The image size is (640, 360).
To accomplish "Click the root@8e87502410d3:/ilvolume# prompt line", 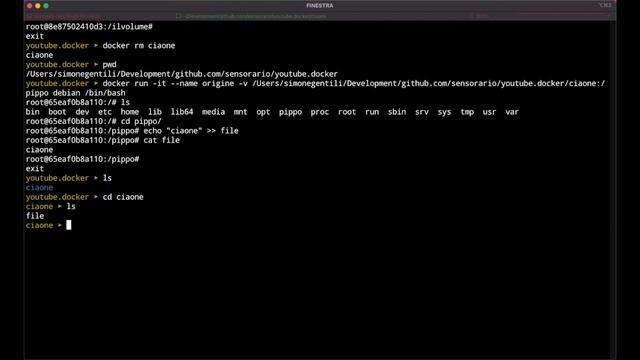I will pyautogui.click(x=89, y=27).
